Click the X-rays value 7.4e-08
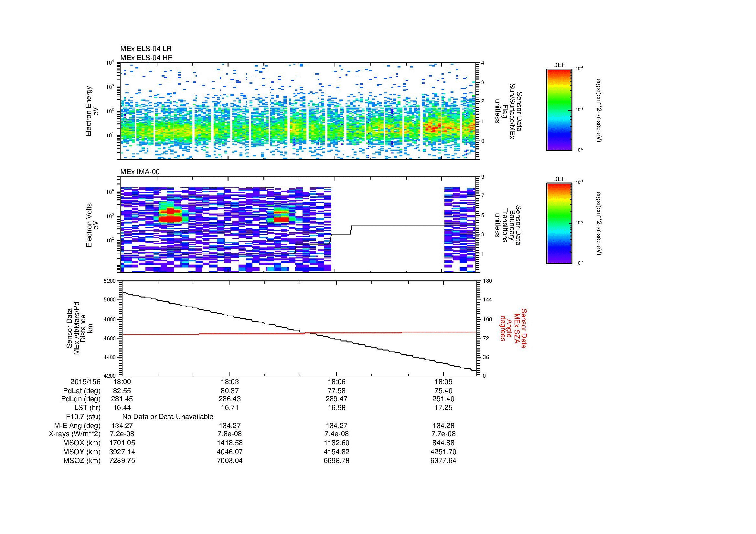The width and height of the screenshot is (756, 534). (x=336, y=434)
